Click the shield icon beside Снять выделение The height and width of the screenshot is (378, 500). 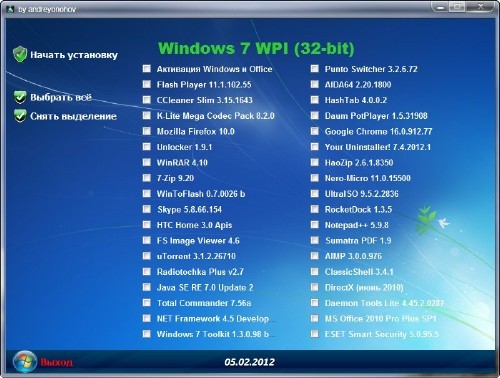pyautogui.click(x=20, y=116)
